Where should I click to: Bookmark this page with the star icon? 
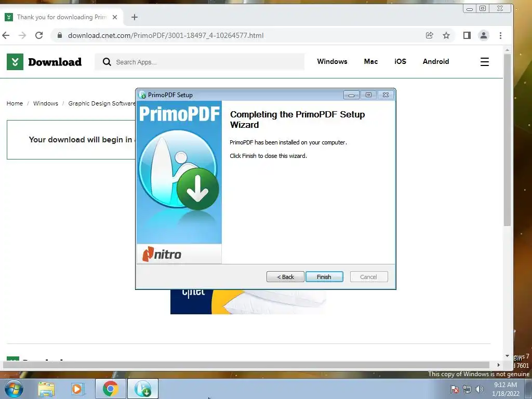[x=446, y=35]
